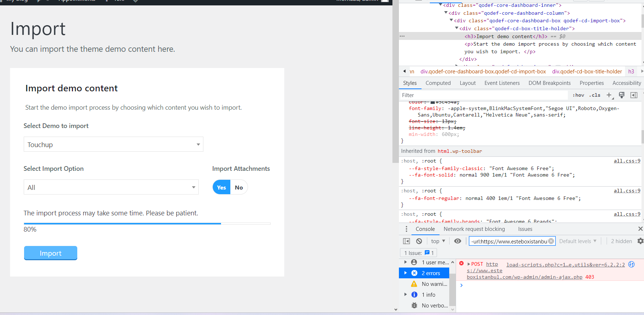The height and width of the screenshot is (315, 644).
Task: Switch to the Styles tab
Action: tap(410, 83)
